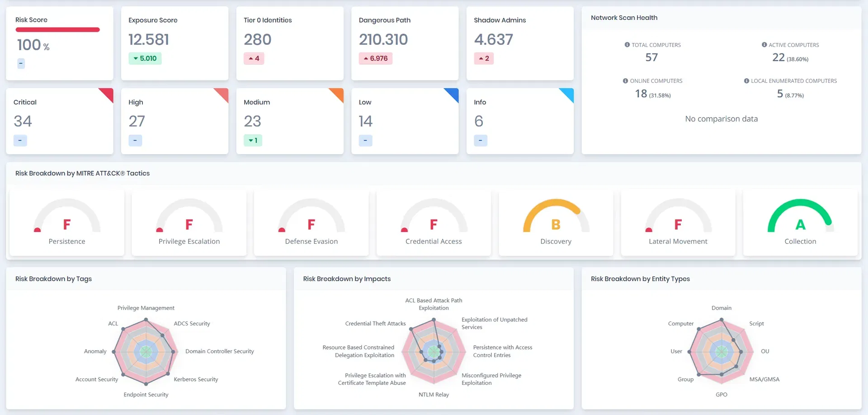Click the Credential Theft Attacks radar label
Image resolution: width=868 pixels, height=415 pixels.
[x=375, y=324]
